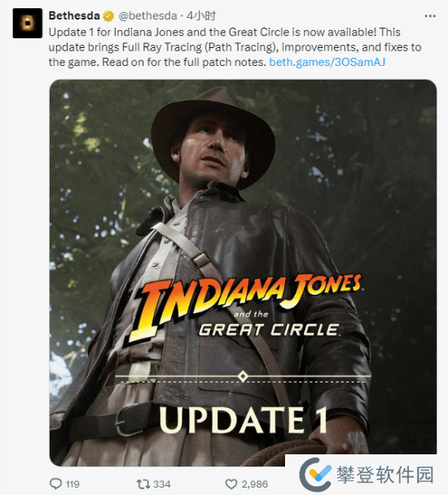Click the 334 retweets count

[x=162, y=484]
